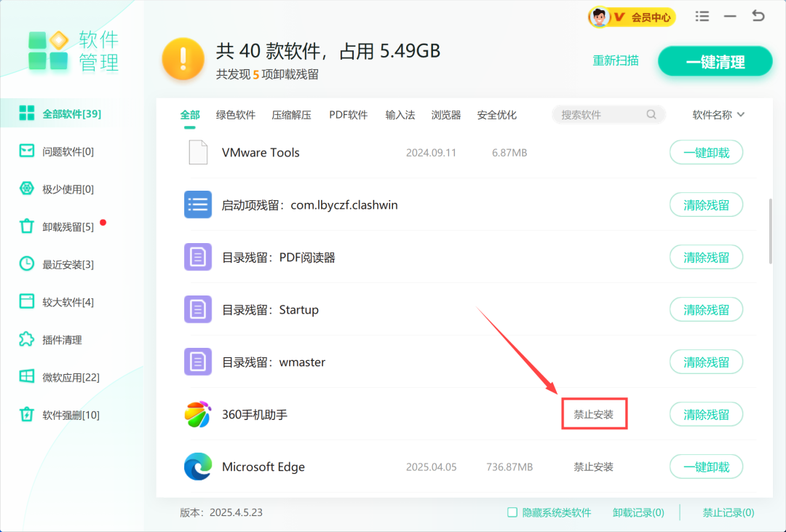Uninstall Microsoft Edge with 一键卸载
The image size is (786, 532).
coord(706,467)
